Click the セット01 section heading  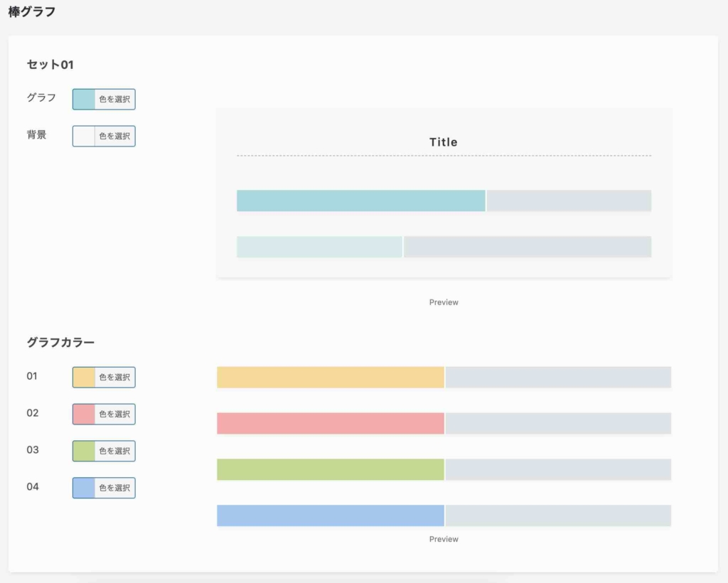[x=50, y=65]
